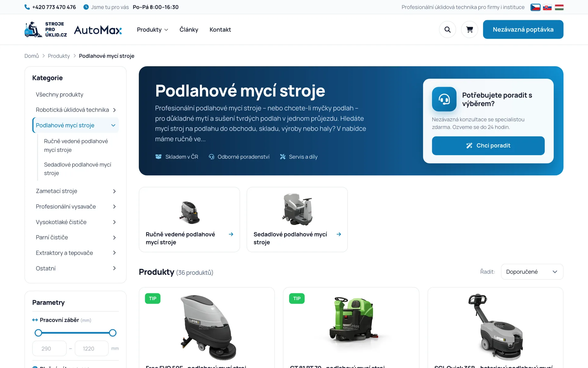Click the Stroje pro úklid logo
The image size is (588, 368).
pyautogui.click(x=46, y=29)
